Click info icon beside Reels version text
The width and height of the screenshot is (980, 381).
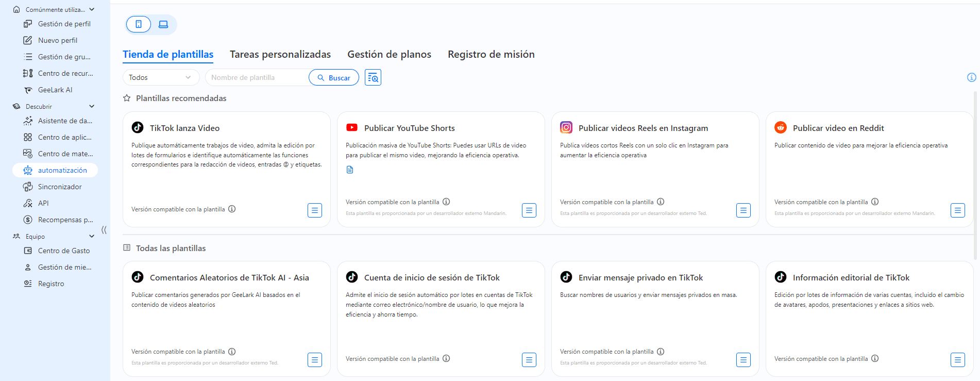(x=661, y=202)
